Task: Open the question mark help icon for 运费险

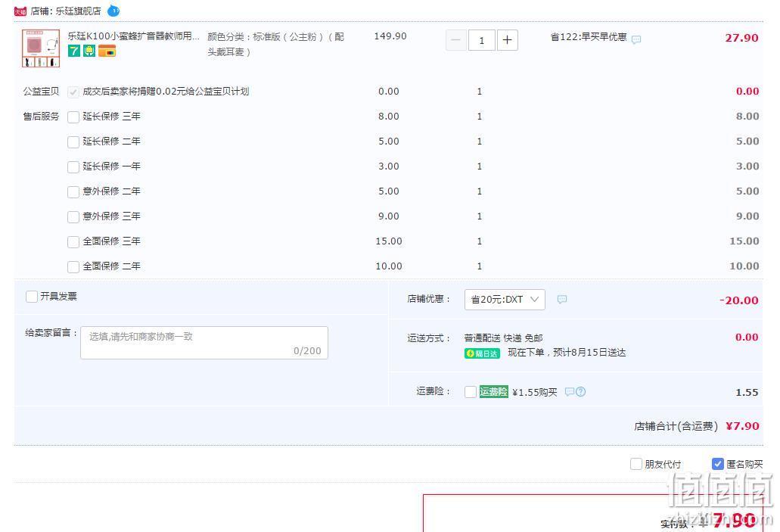Action: tap(580, 392)
